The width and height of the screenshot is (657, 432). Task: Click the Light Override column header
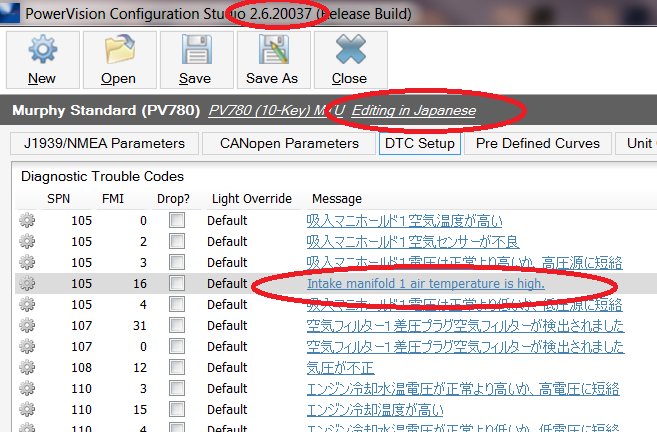tap(252, 199)
